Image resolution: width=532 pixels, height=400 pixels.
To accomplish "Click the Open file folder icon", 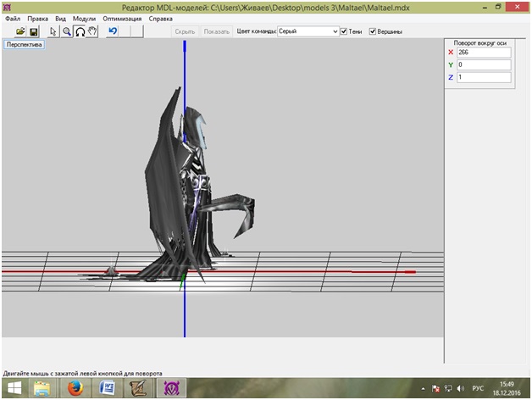I will pos(20,31).
